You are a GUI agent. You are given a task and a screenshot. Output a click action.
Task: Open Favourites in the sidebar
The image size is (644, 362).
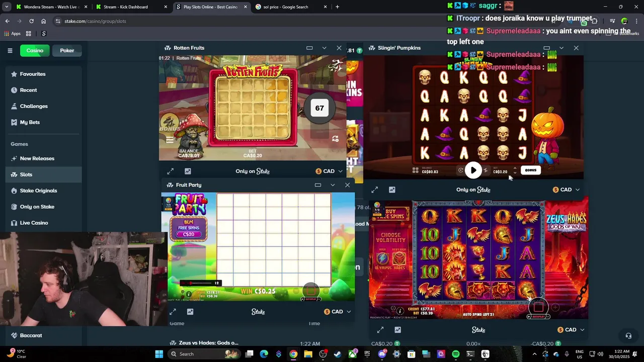pos(43,74)
